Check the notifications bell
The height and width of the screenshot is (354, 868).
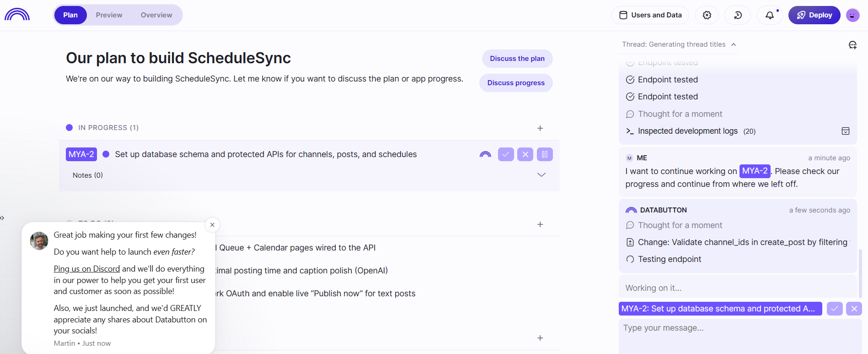pos(770,15)
